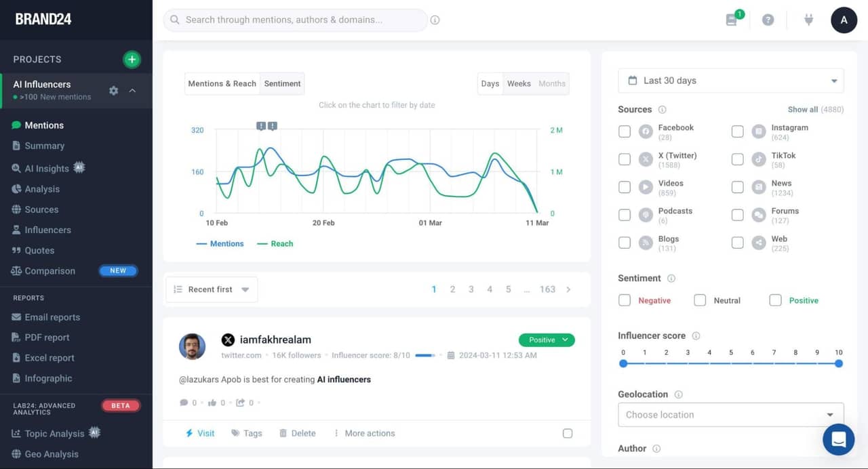The height and width of the screenshot is (469, 868).
Task: Enable the Facebook source checkbox
Action: point(625,131)
